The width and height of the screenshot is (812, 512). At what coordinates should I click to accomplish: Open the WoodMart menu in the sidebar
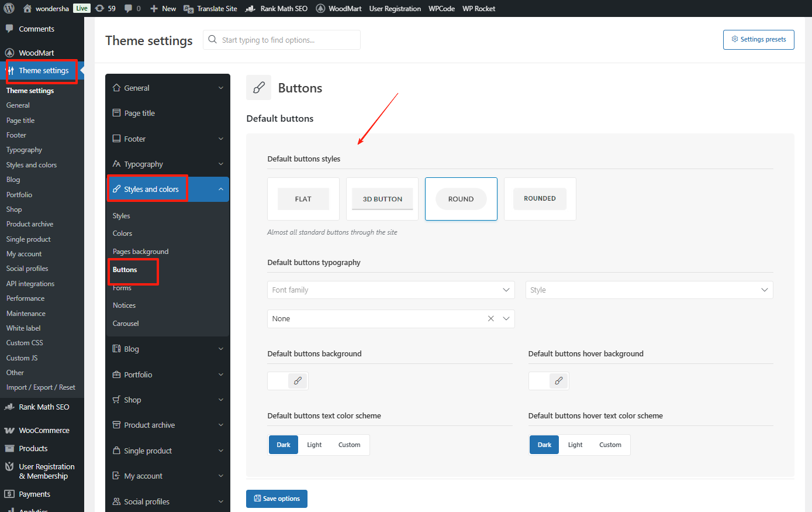35,52
